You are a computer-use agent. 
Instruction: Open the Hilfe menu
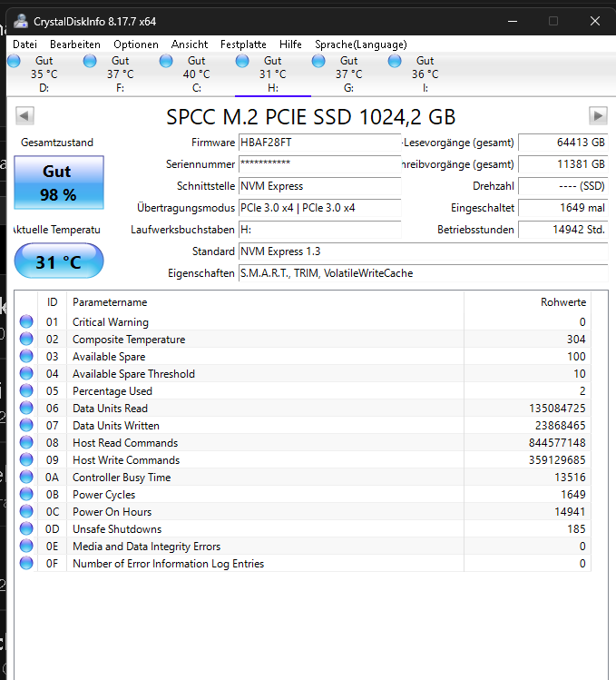[x=290, y=44]
